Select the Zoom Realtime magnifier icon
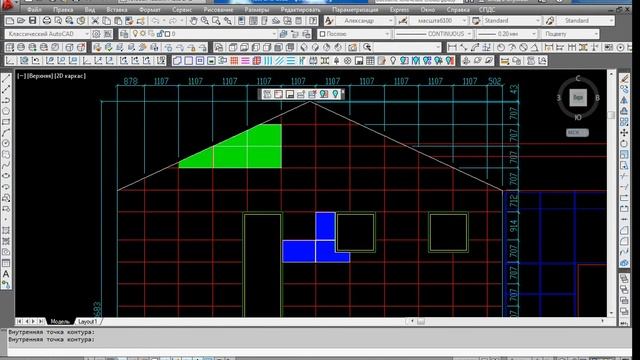 (x=205, y=21)
